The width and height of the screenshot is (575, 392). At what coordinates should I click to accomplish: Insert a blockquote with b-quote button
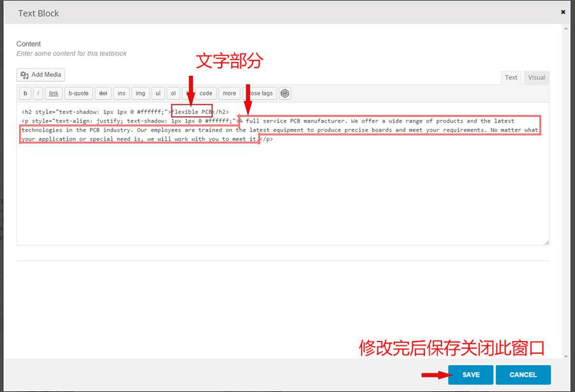(x=79, y=93)
